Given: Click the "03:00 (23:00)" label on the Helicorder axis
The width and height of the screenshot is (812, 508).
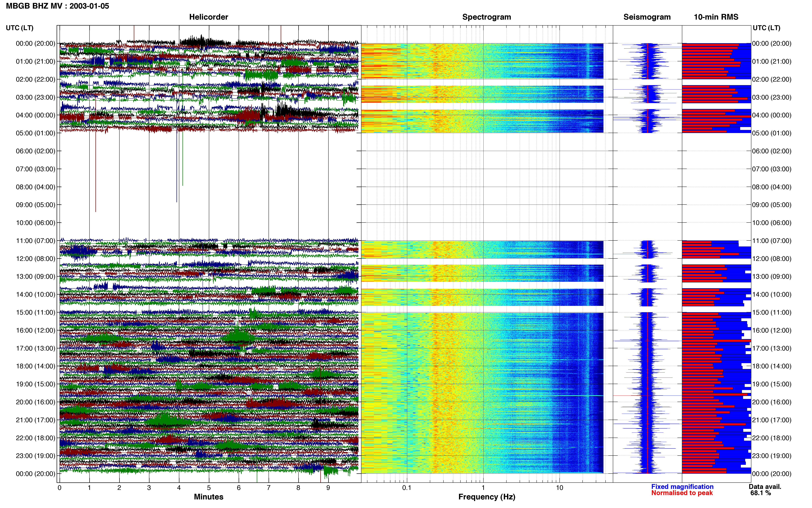Looking at the screenshot, I should [x=36, y=97].
